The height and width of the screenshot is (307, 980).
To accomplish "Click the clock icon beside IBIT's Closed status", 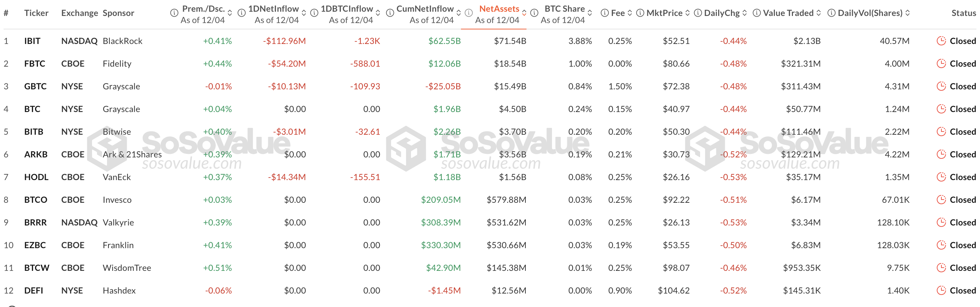I will point(942,41).
